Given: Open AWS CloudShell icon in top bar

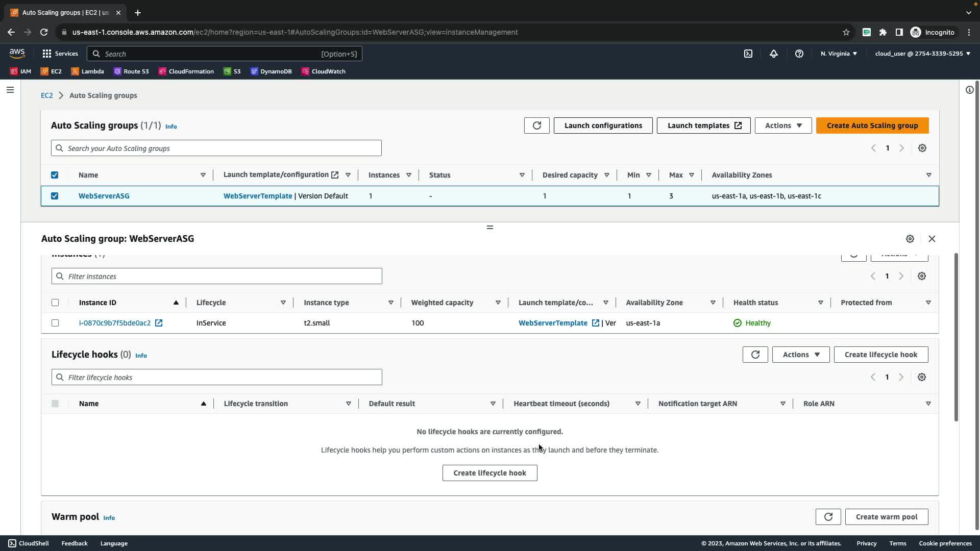Looking at the screenshot, I should (748, 54).
